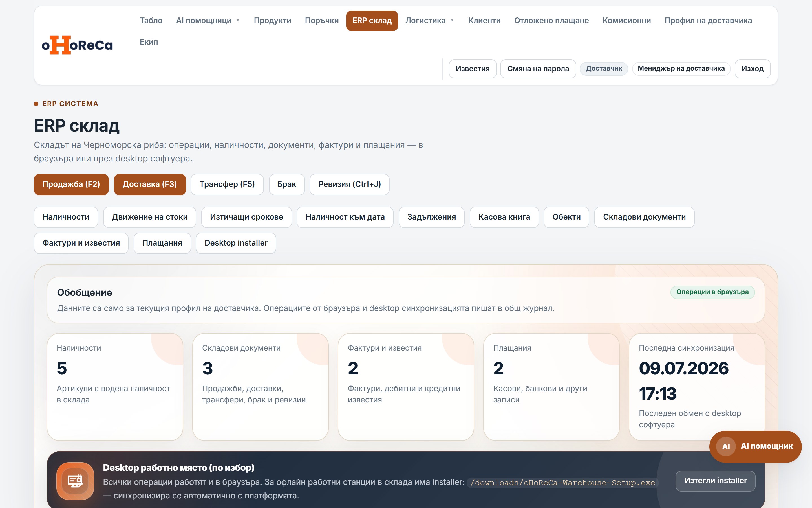
Task: Go to Продукти in navigation
Action: [272, 21]
